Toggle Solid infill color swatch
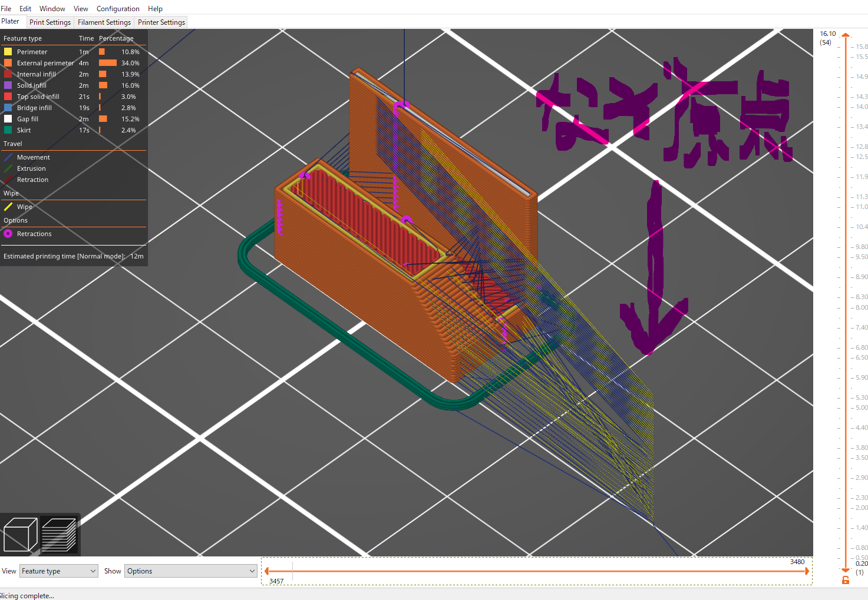The image size is (868, 600). pos(8,85)
